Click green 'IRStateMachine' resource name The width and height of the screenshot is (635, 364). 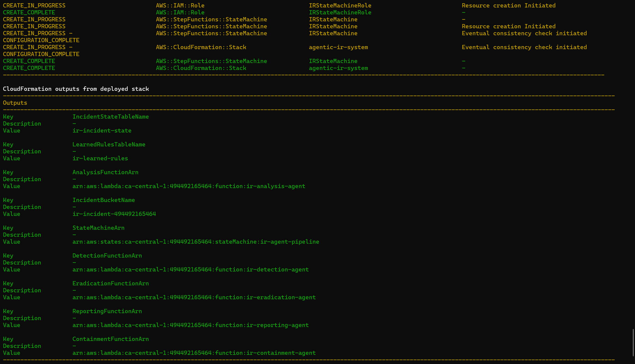pyautogui.click(x=333, y=61)
